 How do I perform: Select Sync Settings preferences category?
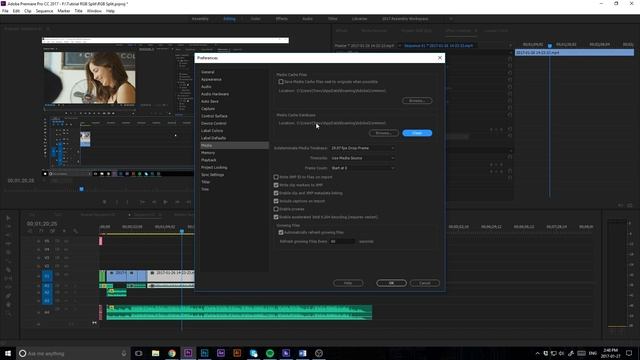[x=213, y=175]
